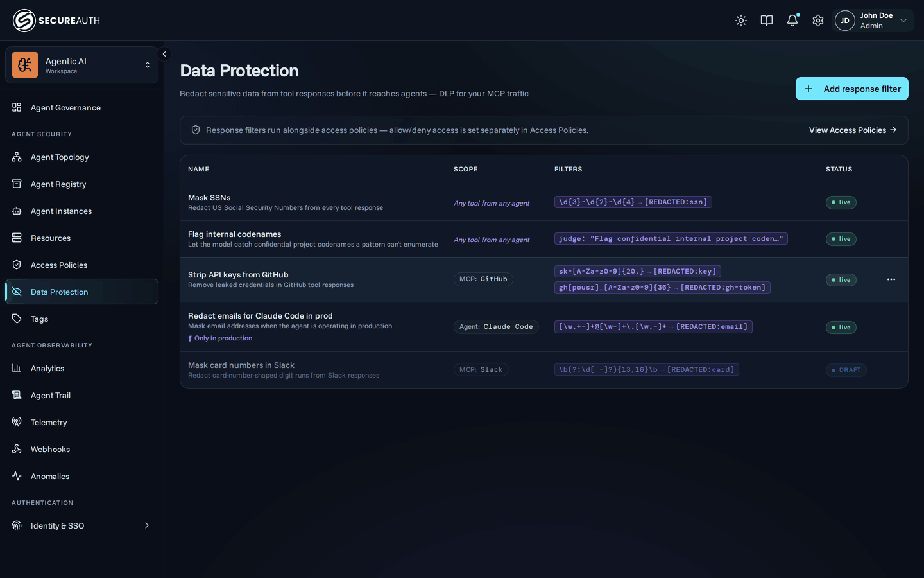Click the Identity & SSO fingerprint icon
Screen dimensions: 924x578
click(17, 525)
